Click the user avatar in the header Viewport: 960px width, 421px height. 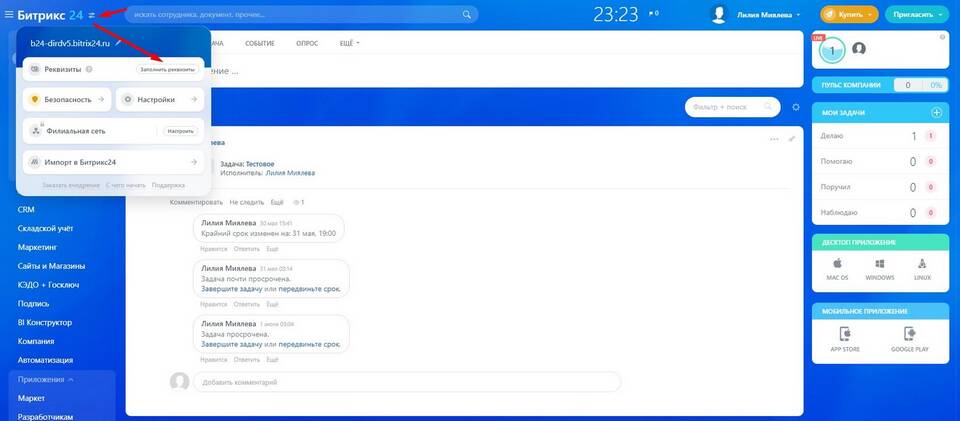(x=719, y=15)
